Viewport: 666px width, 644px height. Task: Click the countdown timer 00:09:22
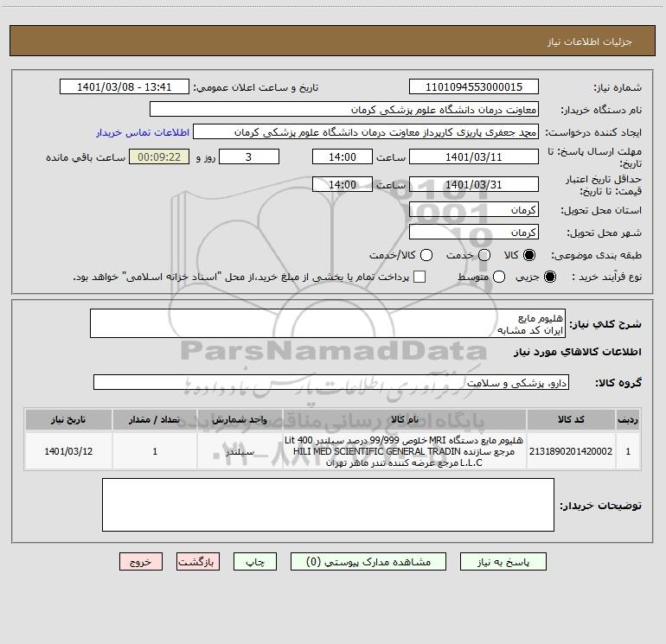159,156
